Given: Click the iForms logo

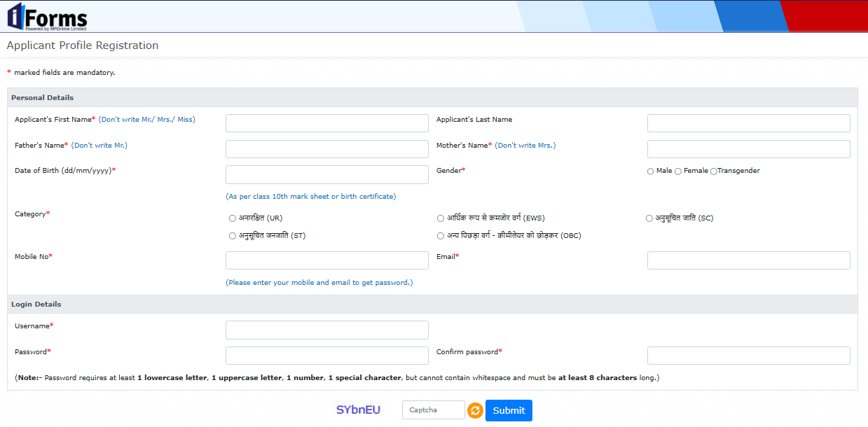Looking at the screenshot, I should click(x=48, y=17).
